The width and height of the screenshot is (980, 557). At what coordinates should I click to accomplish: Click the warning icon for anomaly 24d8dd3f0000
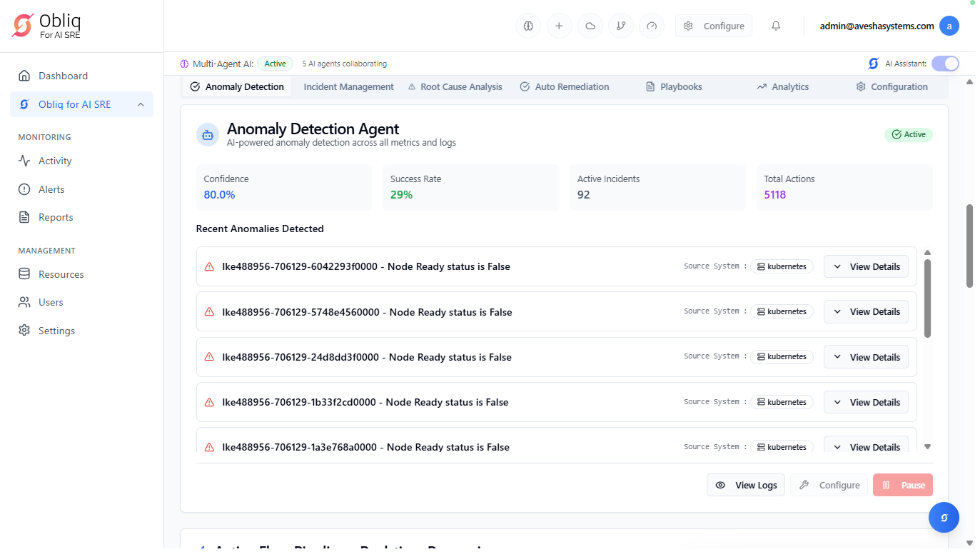click(x=209, y=357)
